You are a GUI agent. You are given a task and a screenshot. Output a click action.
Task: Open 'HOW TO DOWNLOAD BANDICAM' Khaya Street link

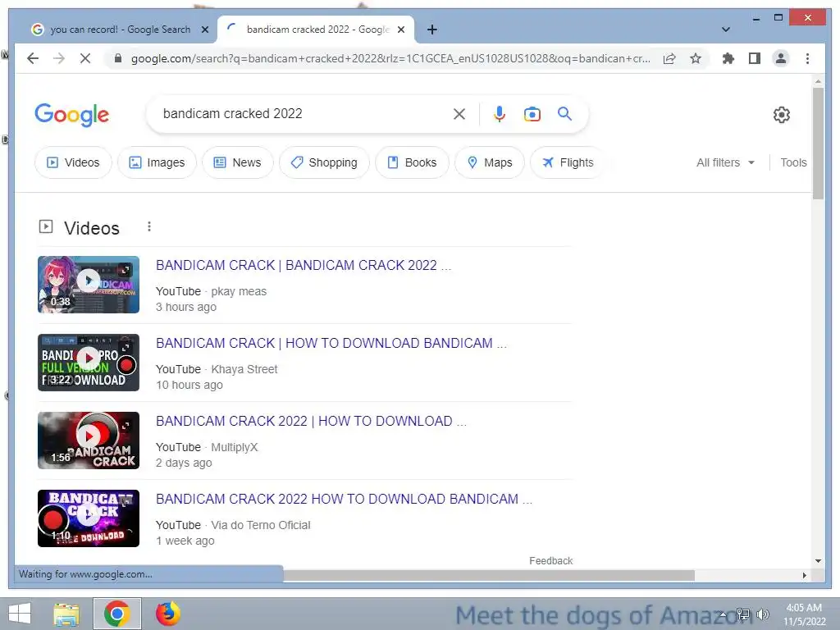331,343
